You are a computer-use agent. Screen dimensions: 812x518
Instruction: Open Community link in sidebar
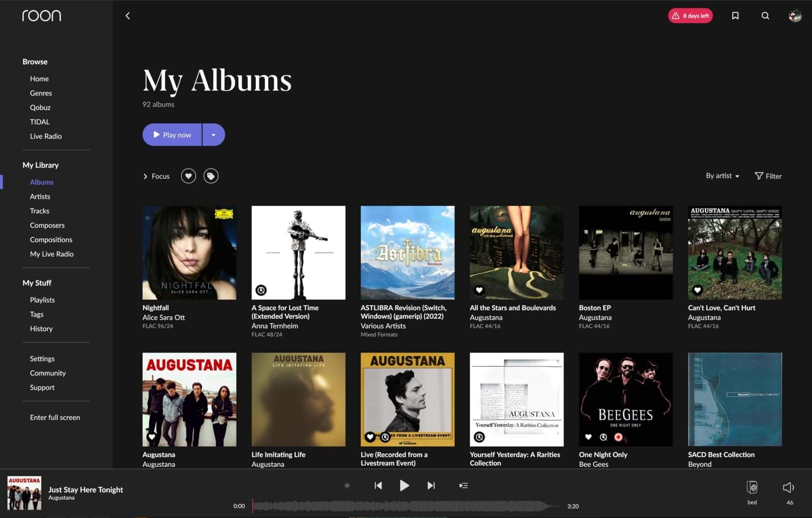pyautogui.click(x=48, y=373)
